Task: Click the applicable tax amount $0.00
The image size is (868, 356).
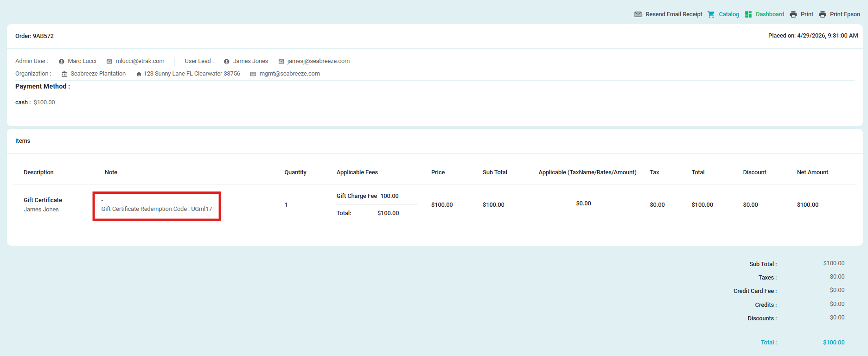Action: 583,203
